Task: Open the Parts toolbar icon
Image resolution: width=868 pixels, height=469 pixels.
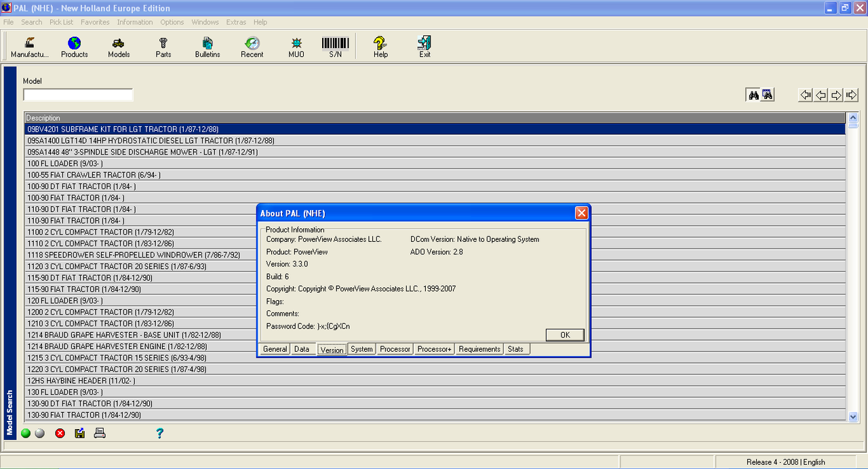Action: point(163,47)
